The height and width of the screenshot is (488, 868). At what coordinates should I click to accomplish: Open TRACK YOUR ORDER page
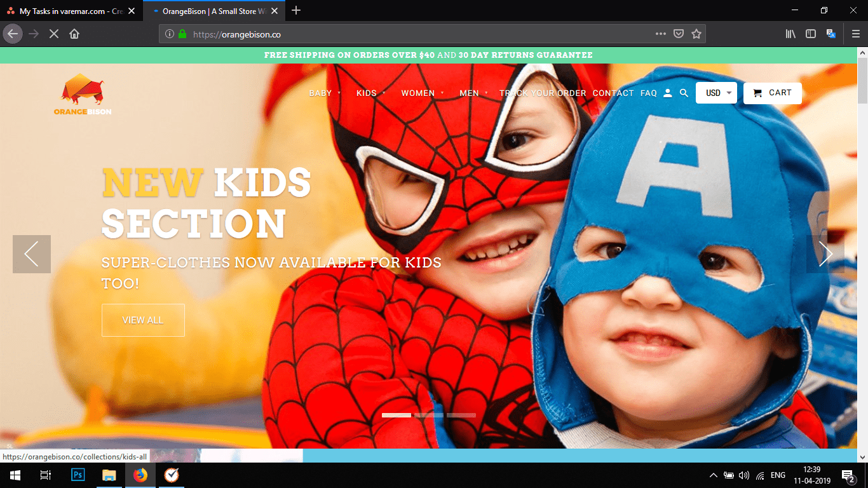point(543,93)
